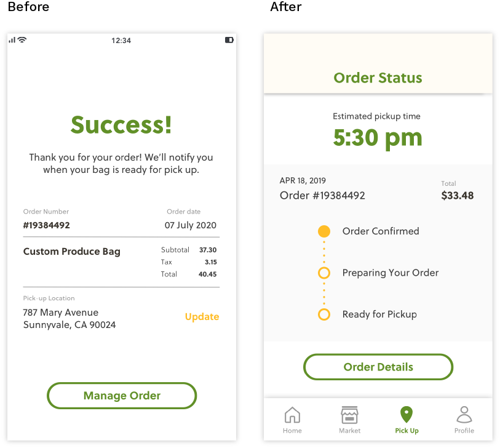The width and height of the screenshot is (500, 448).
Task: Click the $33.48 total amount
Action: click(x=458, y=196)
